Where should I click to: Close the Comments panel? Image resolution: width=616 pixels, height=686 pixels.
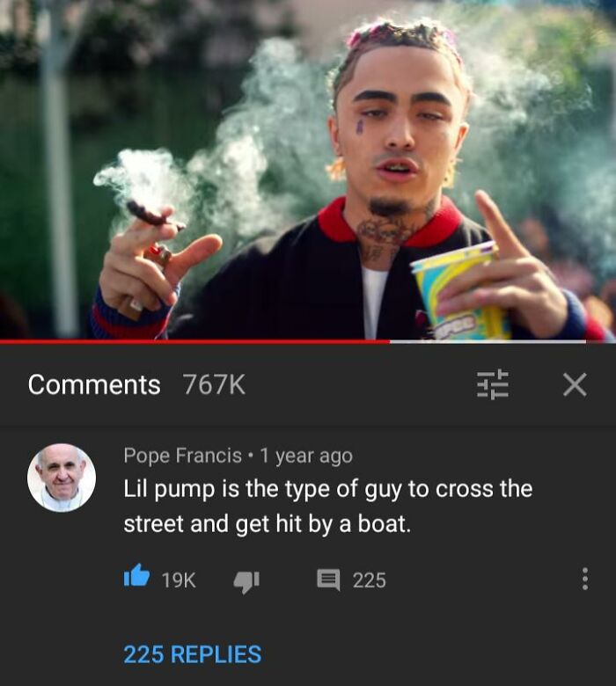(x=575, y=385)
